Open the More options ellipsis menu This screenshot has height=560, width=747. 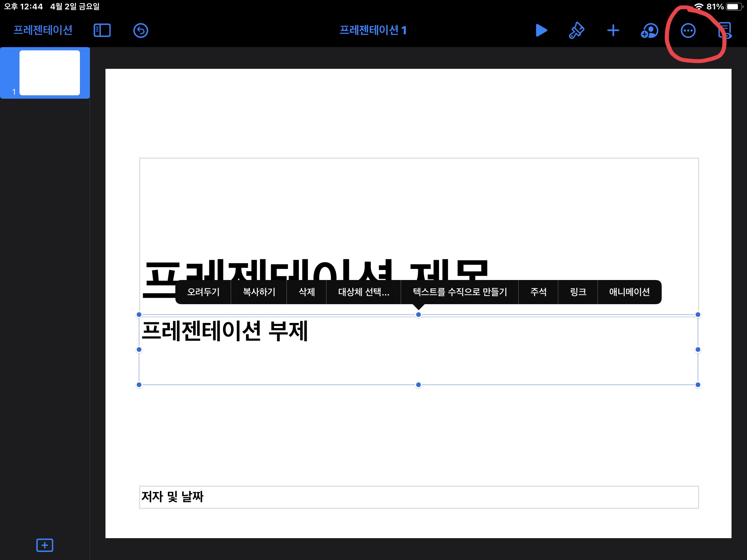click(688, 31)
